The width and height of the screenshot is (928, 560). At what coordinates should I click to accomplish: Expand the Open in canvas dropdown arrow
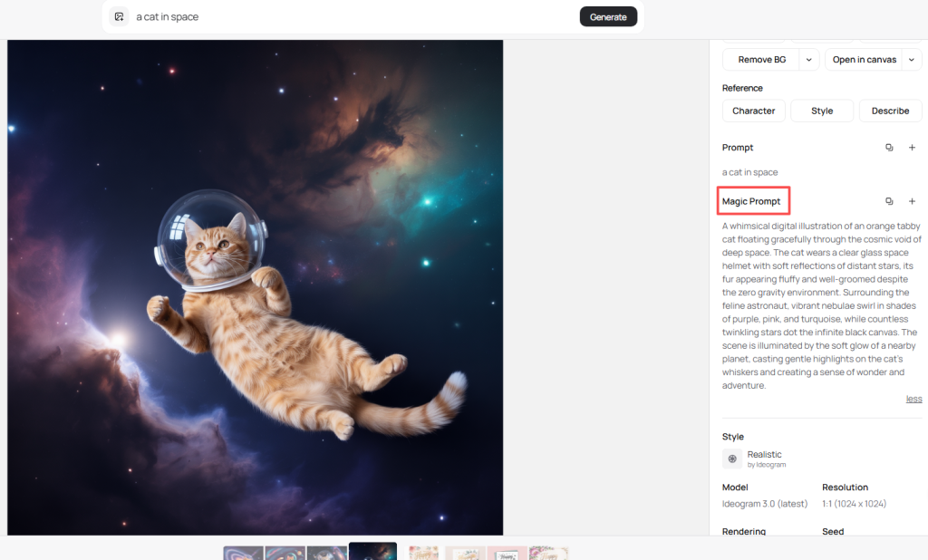[911, 60]
